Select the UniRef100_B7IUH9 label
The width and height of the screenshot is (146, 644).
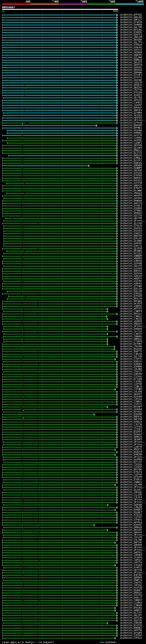131,379
